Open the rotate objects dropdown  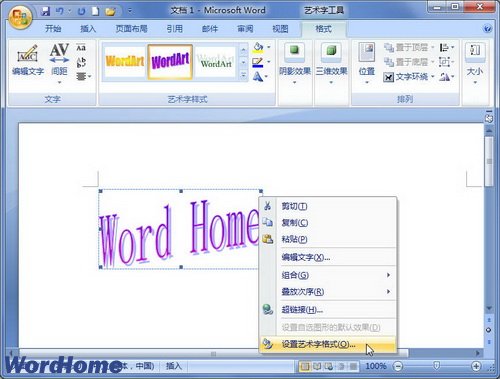click(447, 77)
